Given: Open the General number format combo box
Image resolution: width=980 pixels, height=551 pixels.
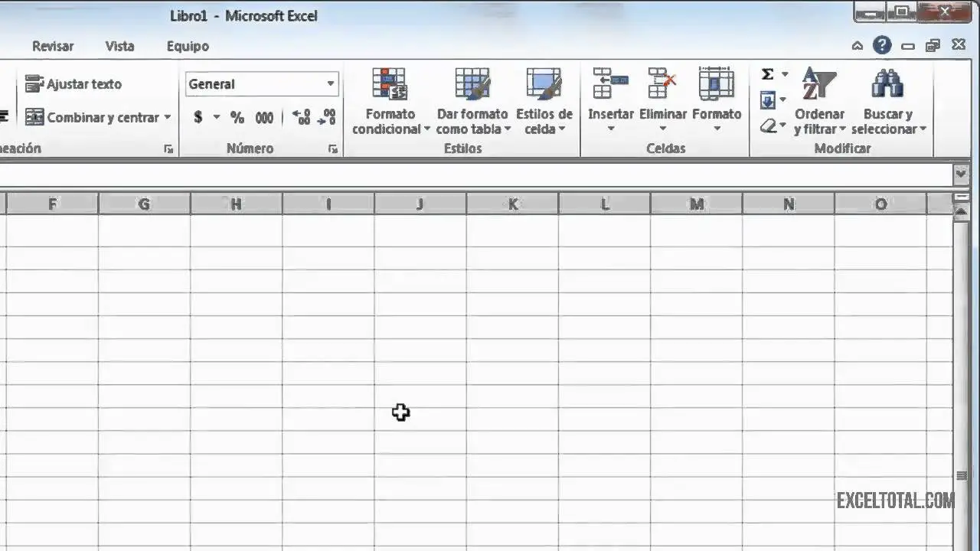Looking at the screenshot, I should 262,84.
